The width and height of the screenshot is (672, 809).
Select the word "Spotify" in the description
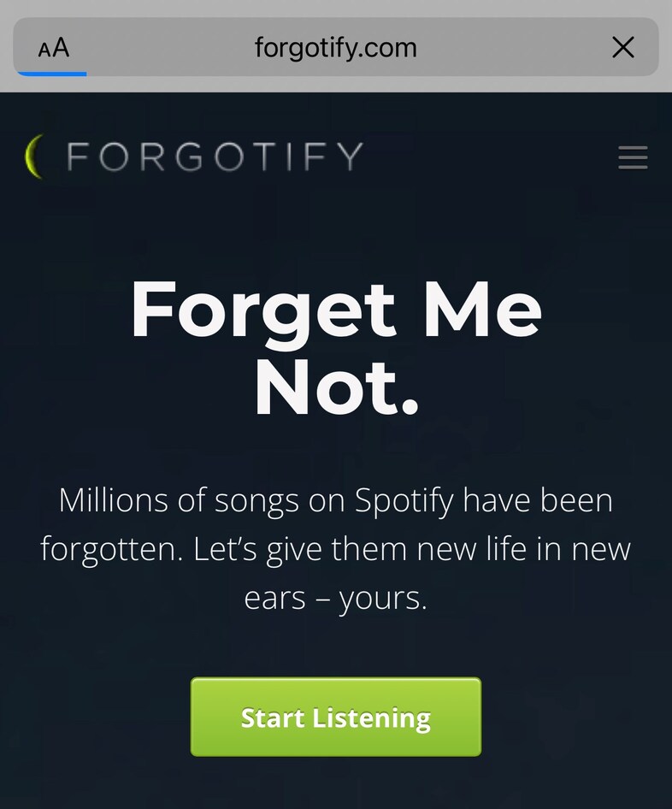[404, 500]
